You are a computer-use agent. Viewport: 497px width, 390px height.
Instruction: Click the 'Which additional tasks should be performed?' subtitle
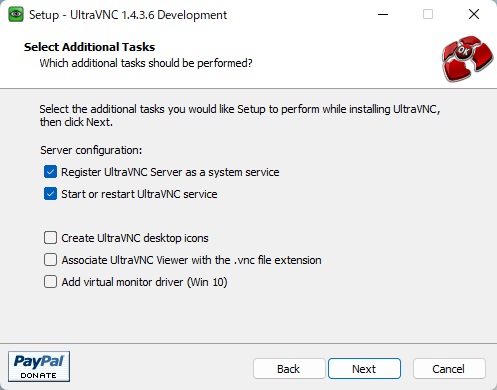[x=146, y=63]
